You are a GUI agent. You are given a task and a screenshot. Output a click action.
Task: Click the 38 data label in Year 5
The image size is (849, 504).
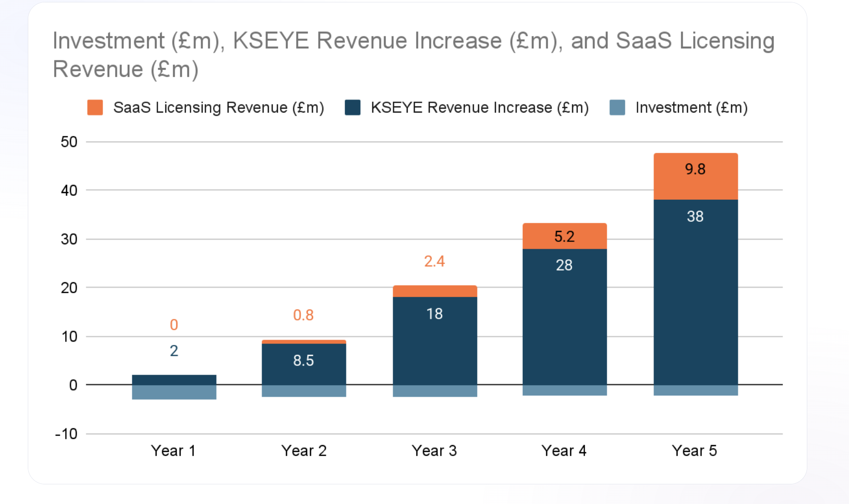point(695,217)
